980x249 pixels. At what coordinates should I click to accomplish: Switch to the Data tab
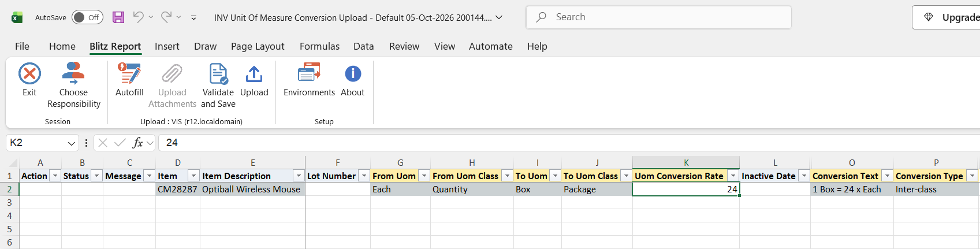tap(364, 46)
